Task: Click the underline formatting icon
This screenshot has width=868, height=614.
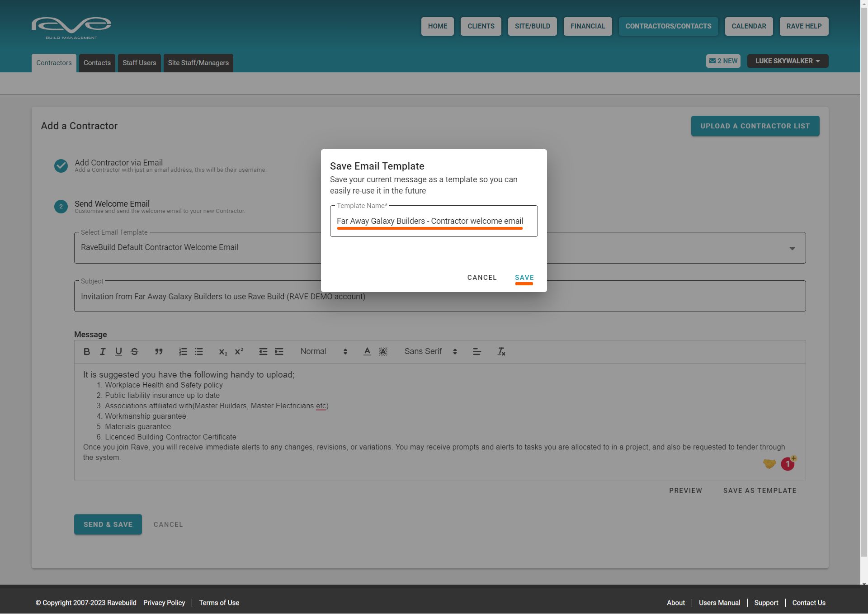Action: (118, 352)
